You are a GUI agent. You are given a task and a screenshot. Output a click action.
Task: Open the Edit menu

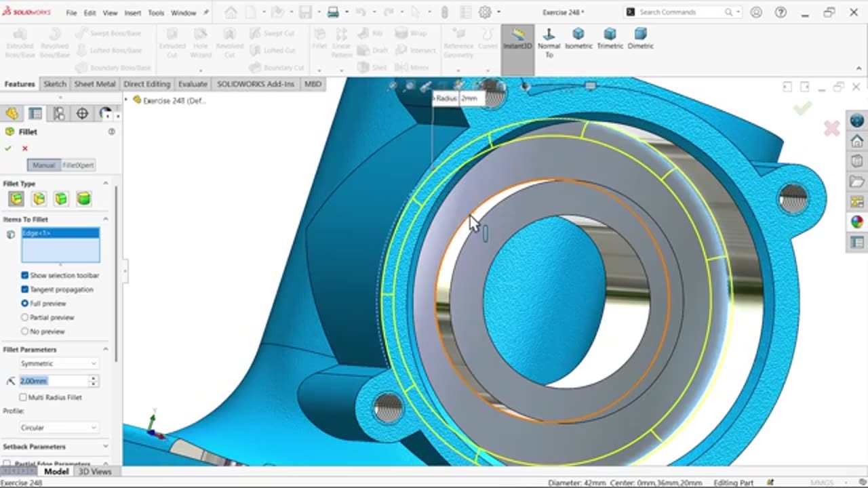(90, 13)
